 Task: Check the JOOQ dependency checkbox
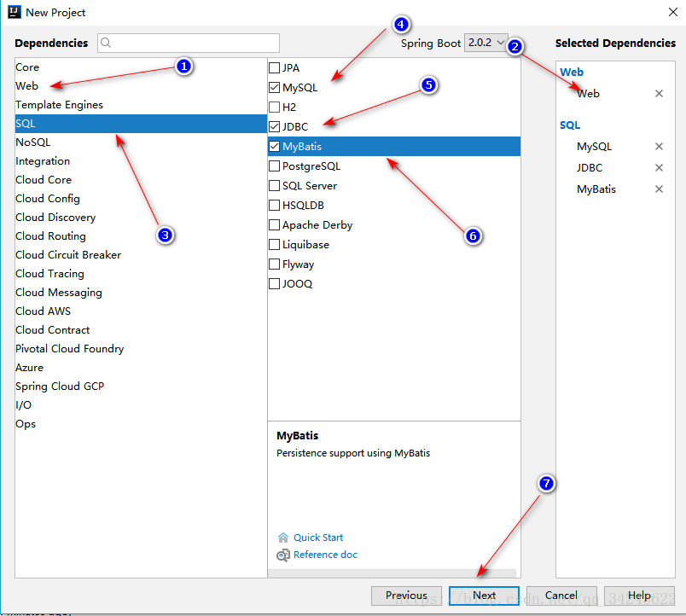[274, 283]
